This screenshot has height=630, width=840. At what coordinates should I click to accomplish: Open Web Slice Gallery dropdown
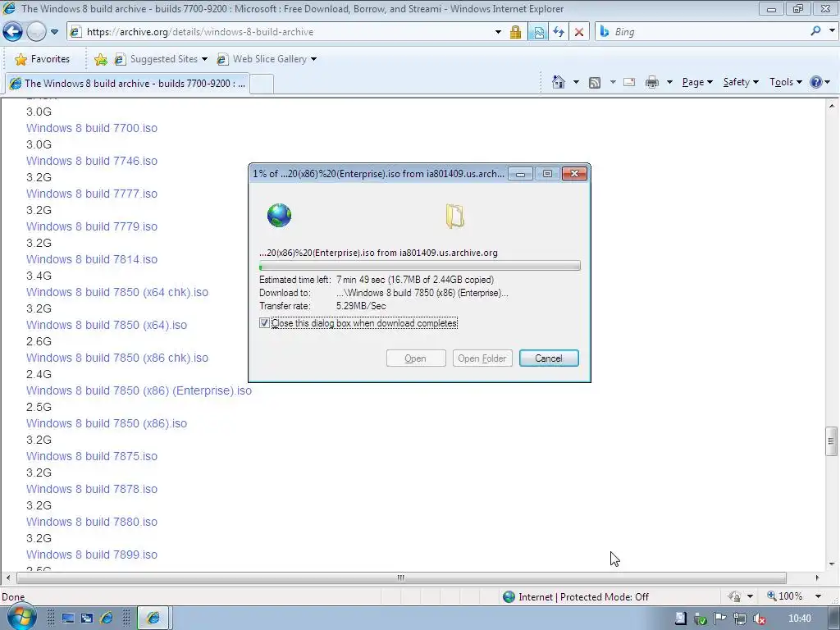[x=267, y=59]
